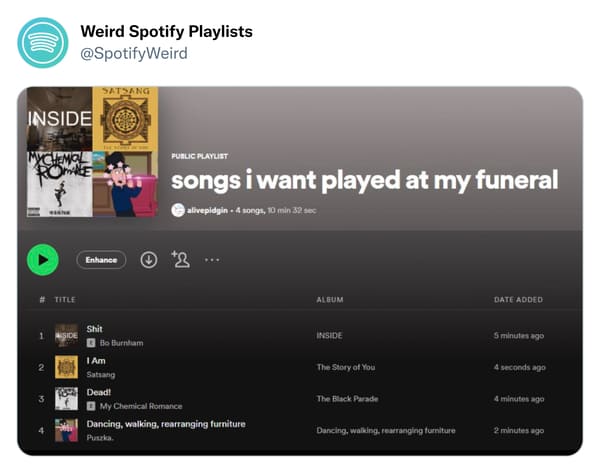The width and height of the screenshot is (600, 473).
Task: Click the PUBLIC PLAYLIST label
Action: tap(199, 156)
